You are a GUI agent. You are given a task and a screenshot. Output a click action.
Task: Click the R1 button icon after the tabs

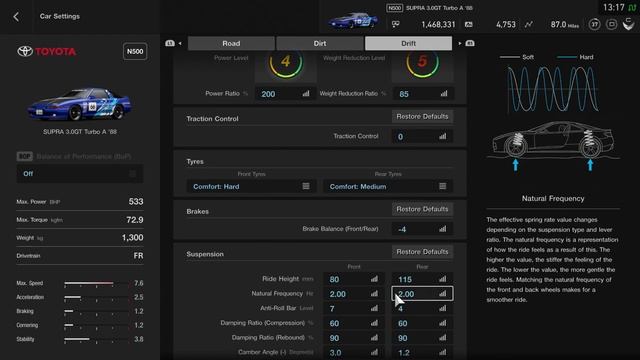(470, 43)
